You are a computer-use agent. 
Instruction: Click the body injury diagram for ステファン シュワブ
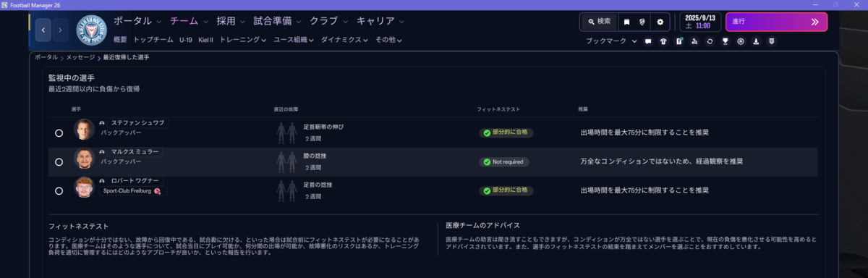coord(287,132)
